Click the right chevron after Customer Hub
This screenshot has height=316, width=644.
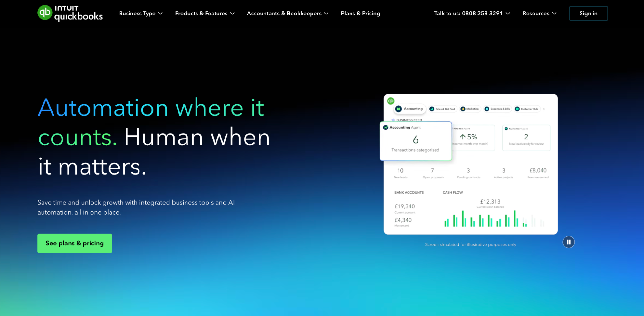(544, 109)
